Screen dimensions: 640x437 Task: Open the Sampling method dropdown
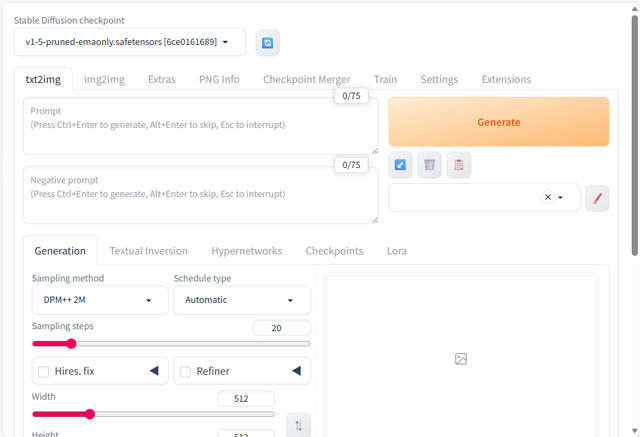(x=99, y=300)
